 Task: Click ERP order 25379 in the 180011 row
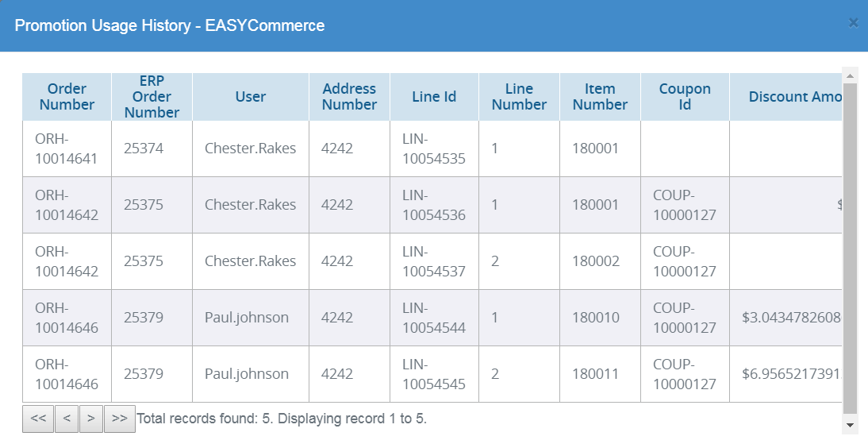click(144, 374)
